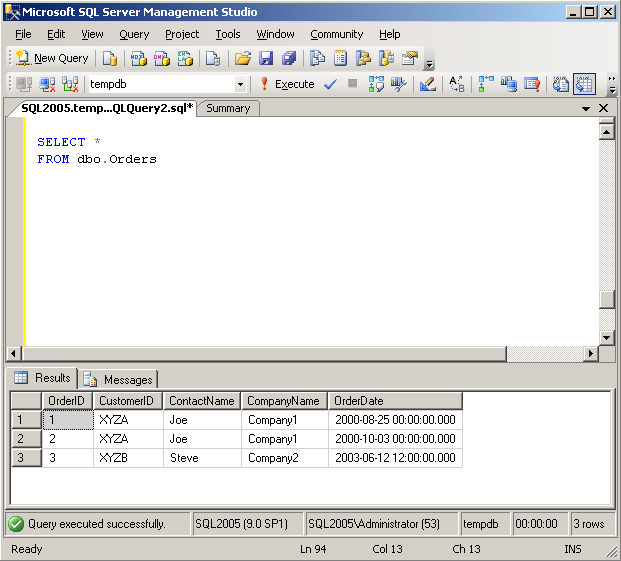Click the Open File folder icon
The width and height of the screenshot is (621, 561).
[x=243, y=58]
